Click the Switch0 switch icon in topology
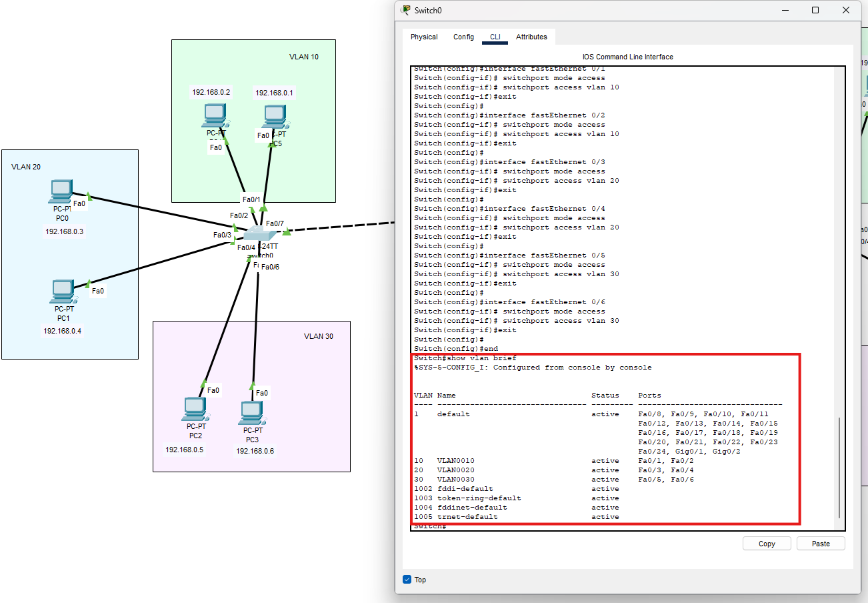This screenshot has height=603, width=868. tap(259, 233)
